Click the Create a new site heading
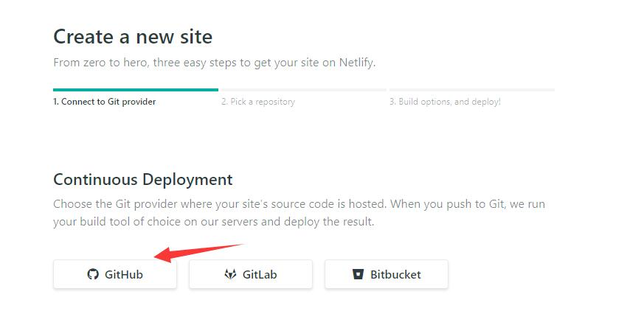 click(x=133, y=37)
